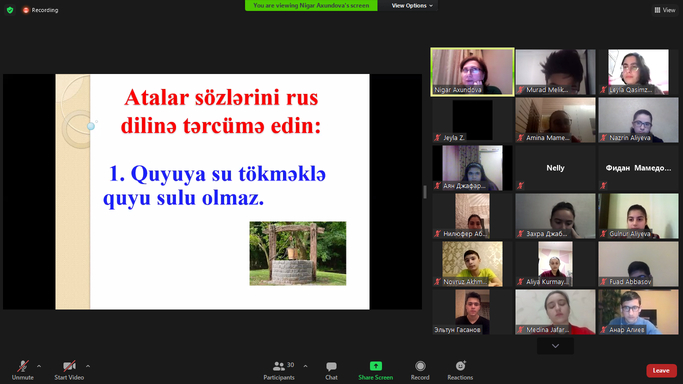Select Nigar Axundova's video thumbnail
683x384 pixels.
tap(472, 71)
